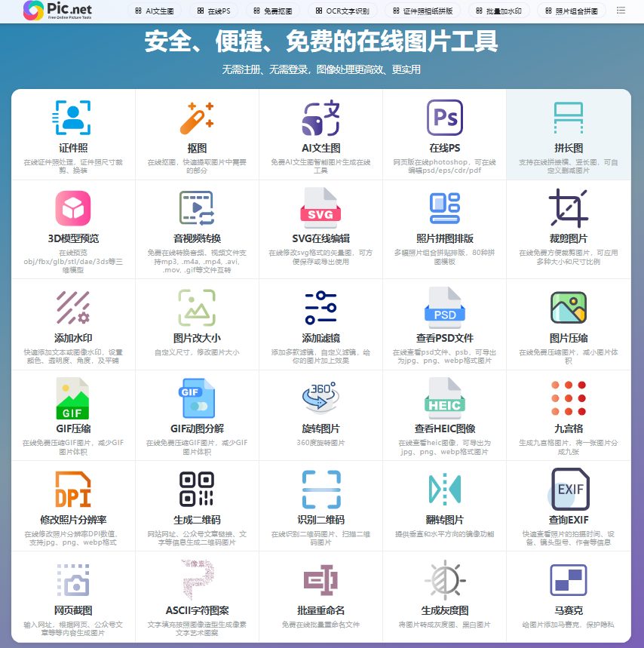Image resolution: width=644 pixels, height=648 pixels.
Task: Open the 网页截图 title link
Action: tap(73, 610)
